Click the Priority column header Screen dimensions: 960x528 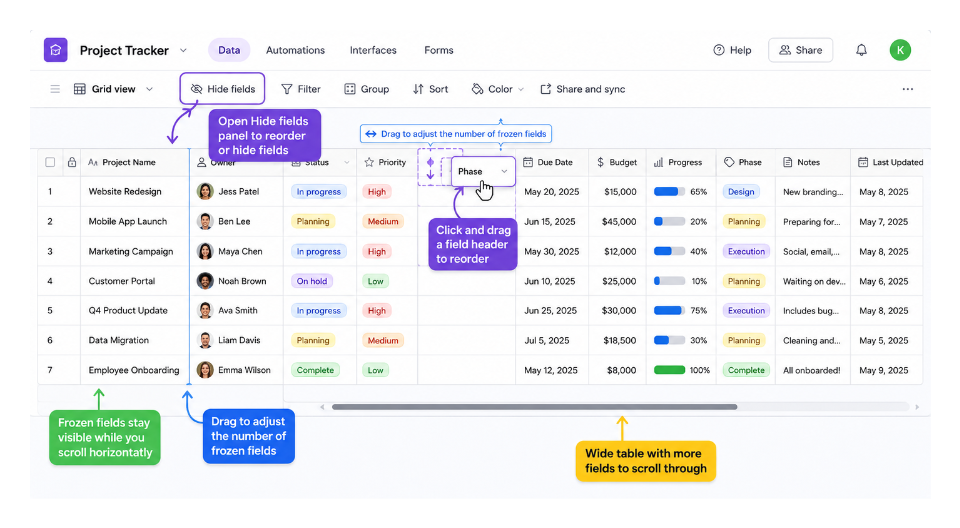tap(387, 162)
